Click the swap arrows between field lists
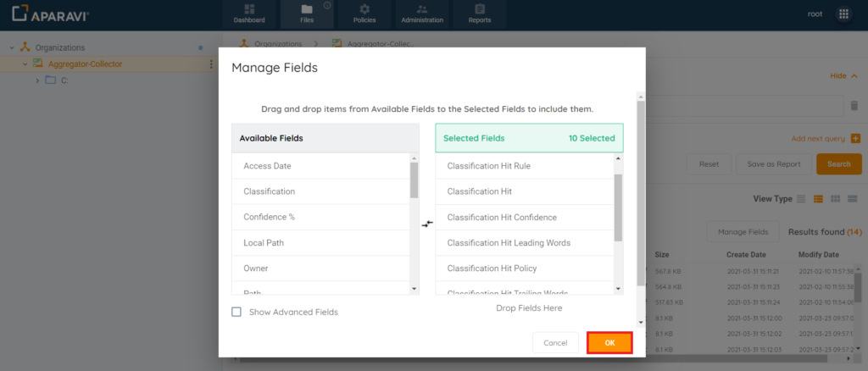This screenshot has width=868, height=371. (x=427, y=224)
